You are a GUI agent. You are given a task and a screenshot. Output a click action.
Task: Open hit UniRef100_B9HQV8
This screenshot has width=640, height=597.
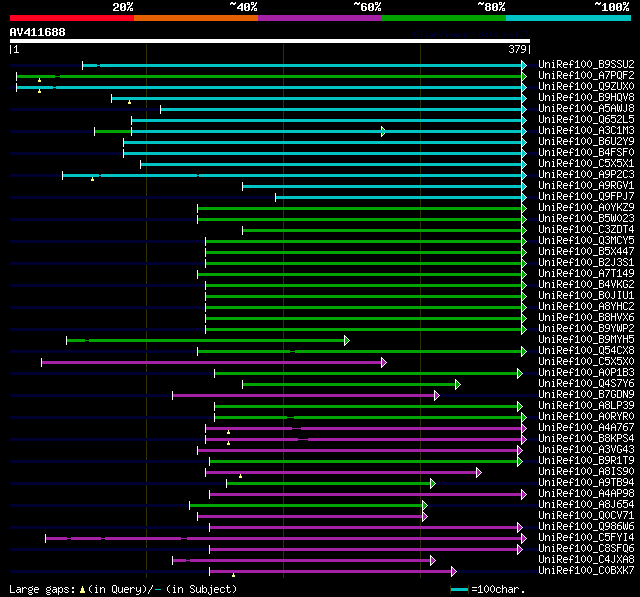(586, 98)
